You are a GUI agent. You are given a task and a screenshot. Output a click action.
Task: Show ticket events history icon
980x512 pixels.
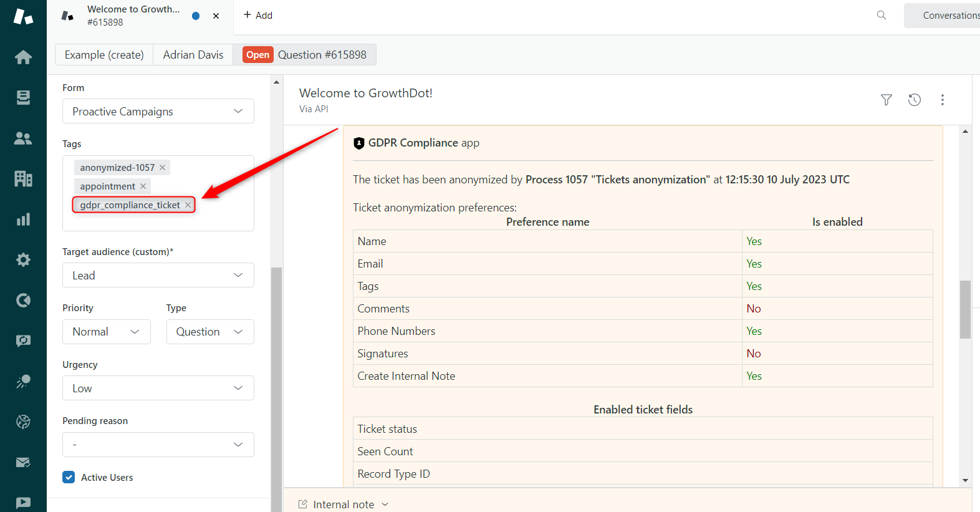click(915, 100)
